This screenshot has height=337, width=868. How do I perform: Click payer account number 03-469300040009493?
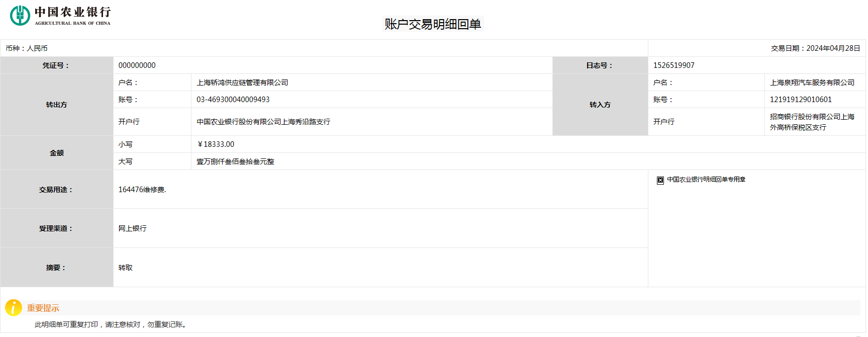(x=233, y=100)
